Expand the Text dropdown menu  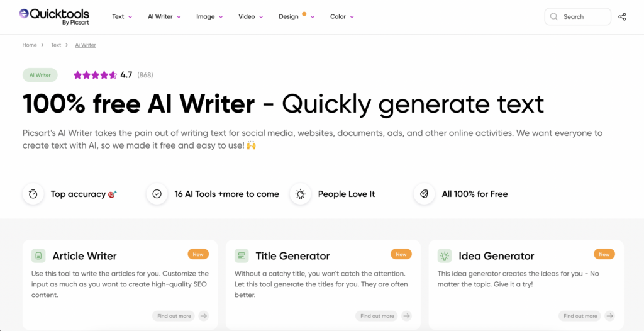point(122,17)
